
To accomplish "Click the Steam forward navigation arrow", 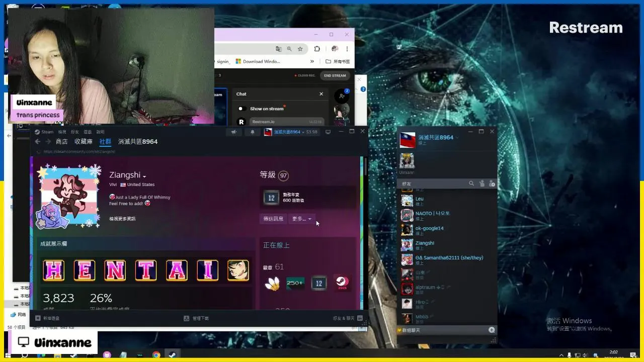I will coord(48,142).
